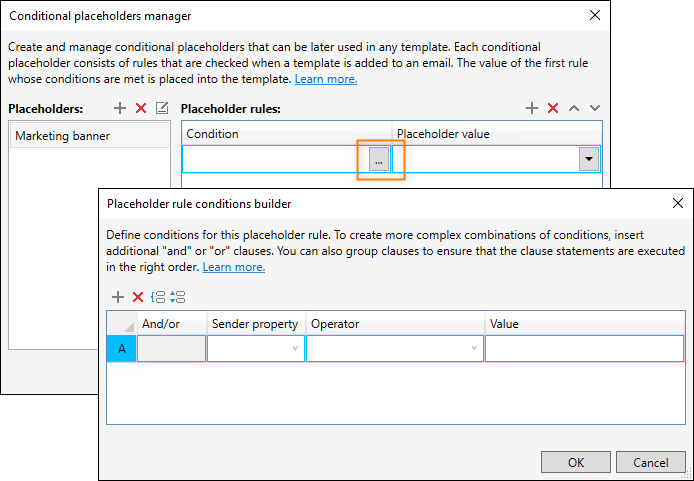Add a new placeholder with plus icon
The width and height of the screenshot is (694, 481).
[x=120, y=108]
